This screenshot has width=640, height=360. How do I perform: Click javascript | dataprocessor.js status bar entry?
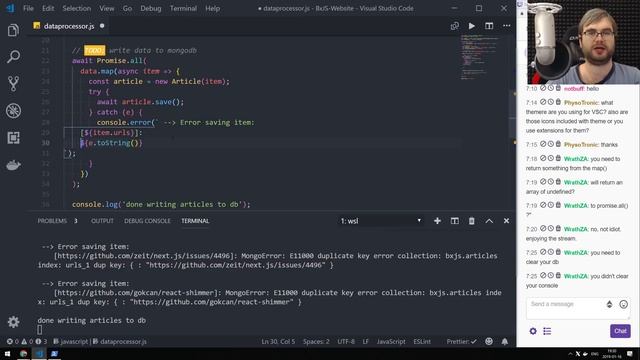(100, 342)
